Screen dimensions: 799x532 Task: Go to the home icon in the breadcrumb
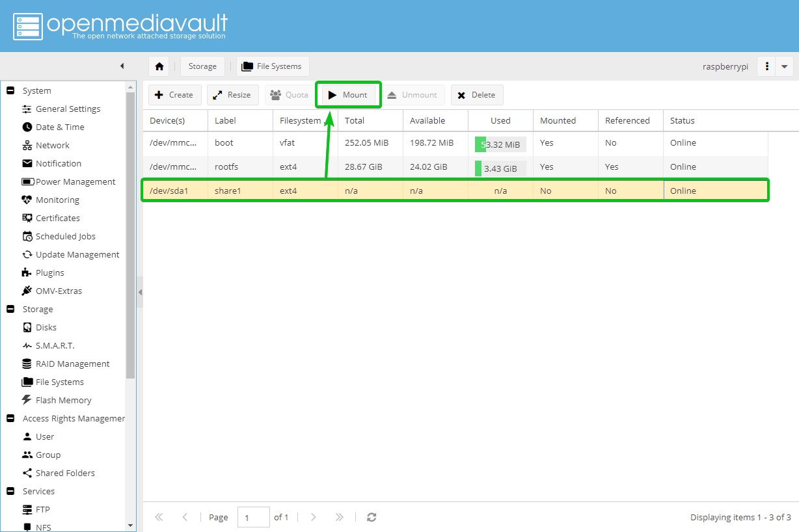(x=159, y=66)
